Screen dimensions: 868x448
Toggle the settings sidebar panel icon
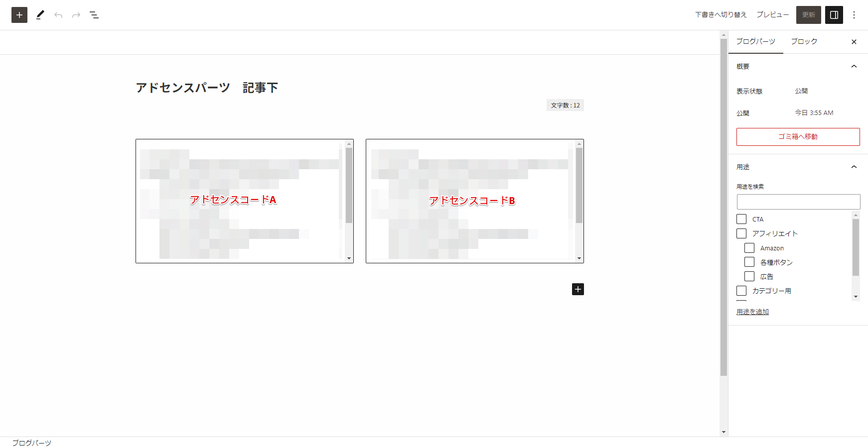[834, 15]
